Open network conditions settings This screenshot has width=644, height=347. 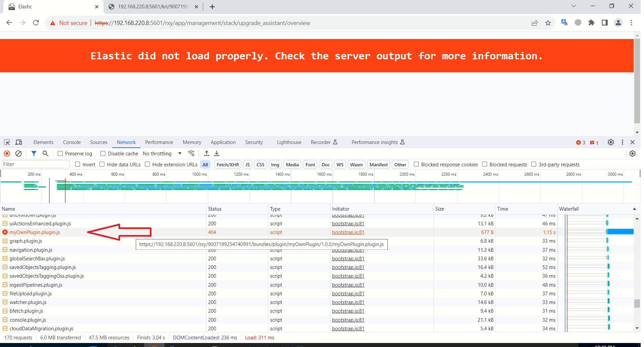(191, 153)
